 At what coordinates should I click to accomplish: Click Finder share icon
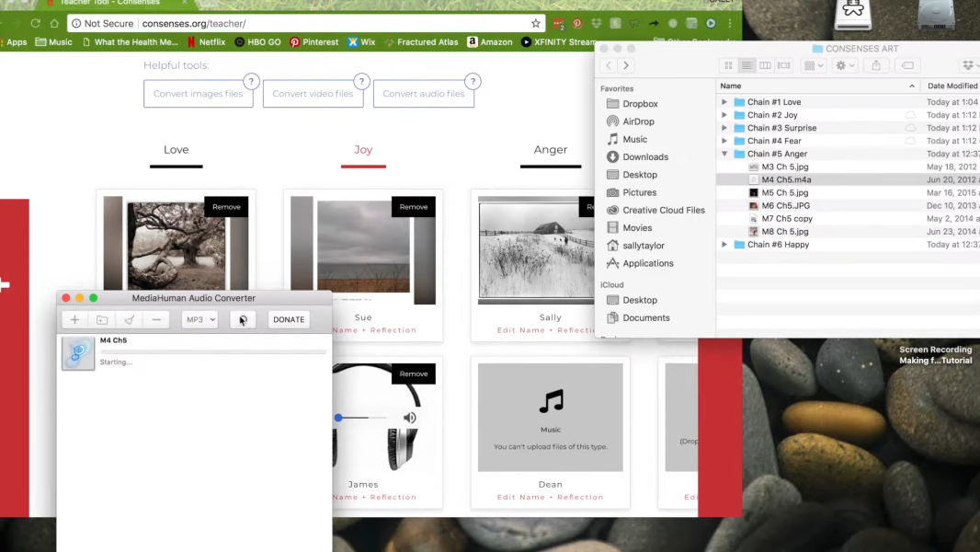[876, 65]
